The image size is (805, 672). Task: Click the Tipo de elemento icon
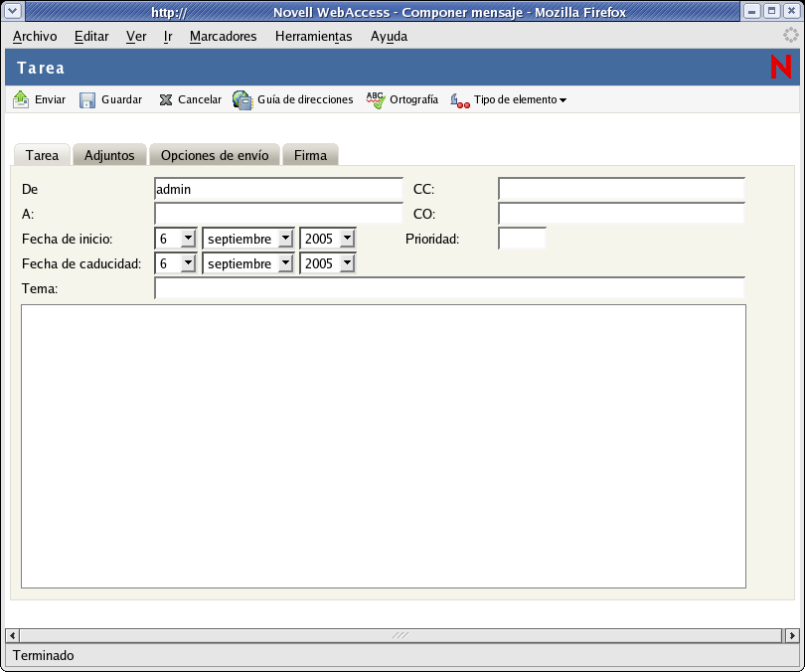pos(460,100)
